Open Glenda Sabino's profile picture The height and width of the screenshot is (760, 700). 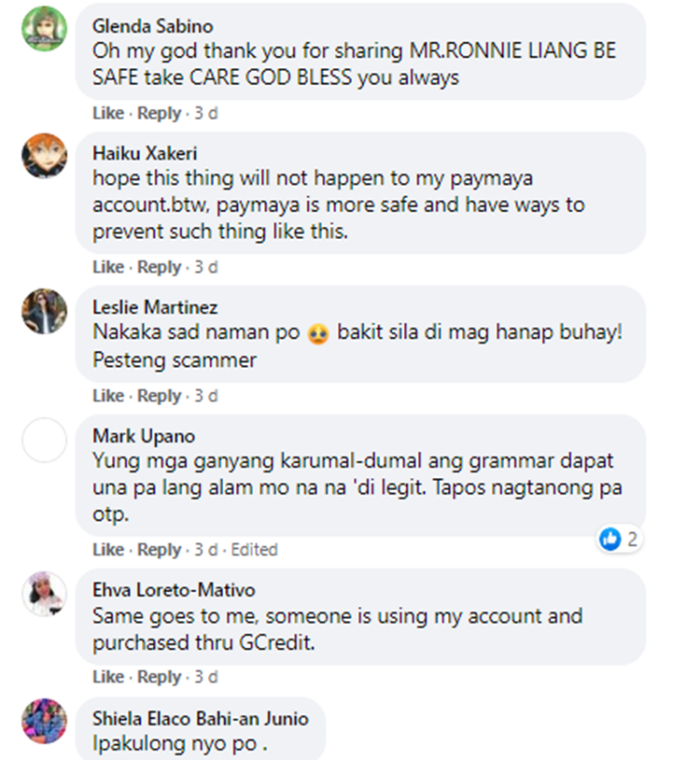click(45, 29)
